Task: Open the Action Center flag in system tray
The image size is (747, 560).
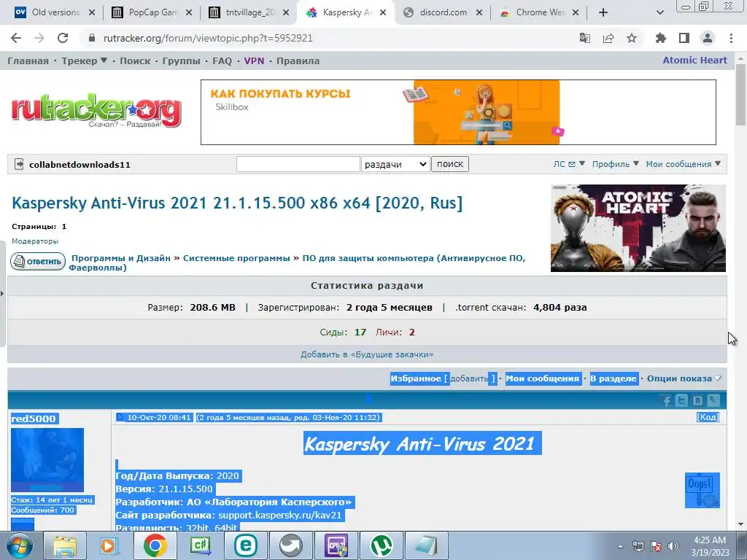Action: click(x=656, y=546)
